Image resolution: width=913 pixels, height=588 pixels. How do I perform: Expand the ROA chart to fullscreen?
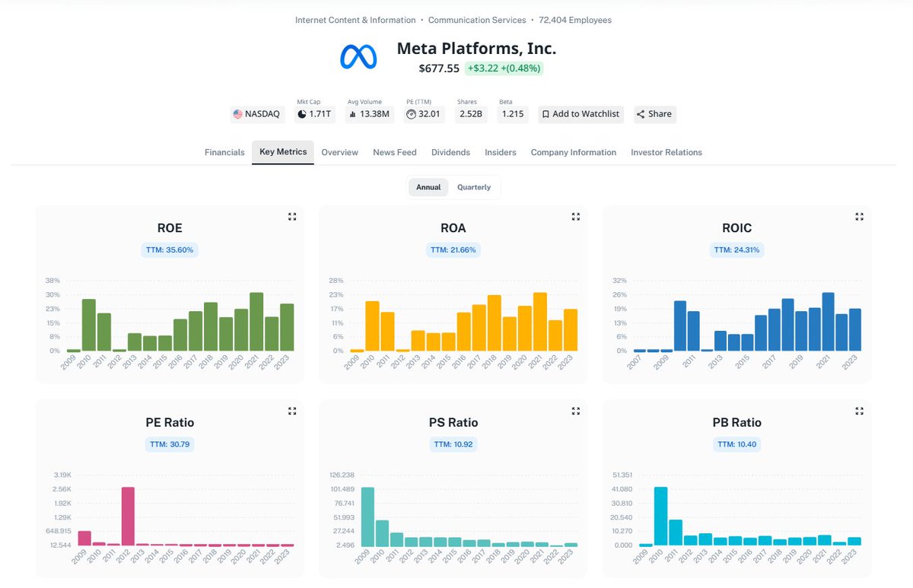(576, 216)
